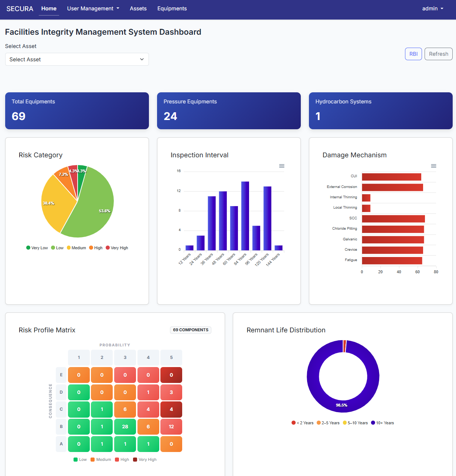Click the 84 Years bar
456x476 pixels.
(x=245, y=216)
